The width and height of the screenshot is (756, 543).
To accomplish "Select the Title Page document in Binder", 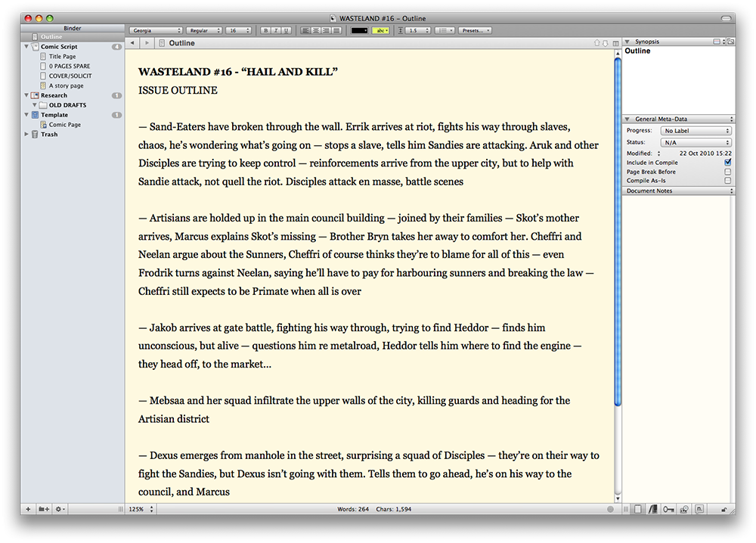I will pos(62,57).
